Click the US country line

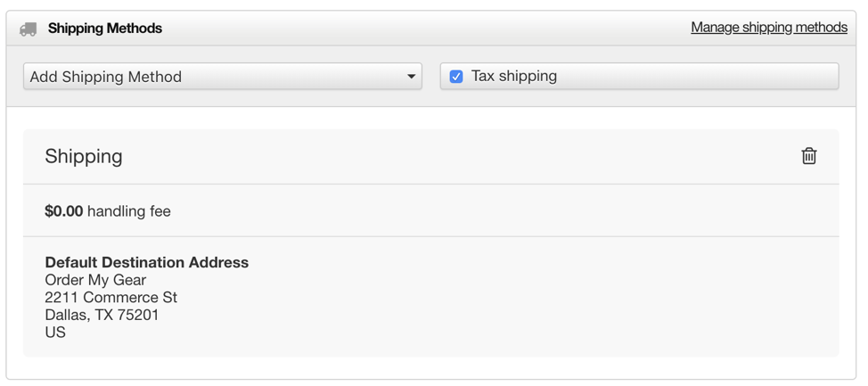coord(55,333)
